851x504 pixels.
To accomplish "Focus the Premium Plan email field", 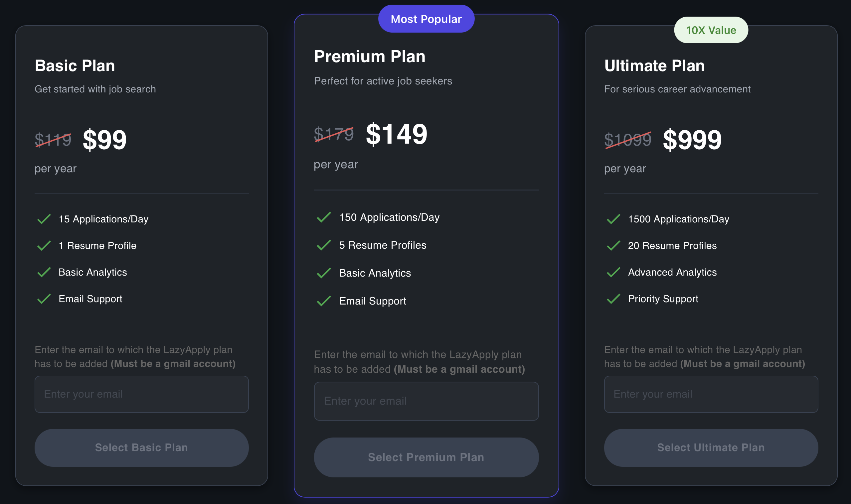I will pyautogui.click(x=426, y=401).
